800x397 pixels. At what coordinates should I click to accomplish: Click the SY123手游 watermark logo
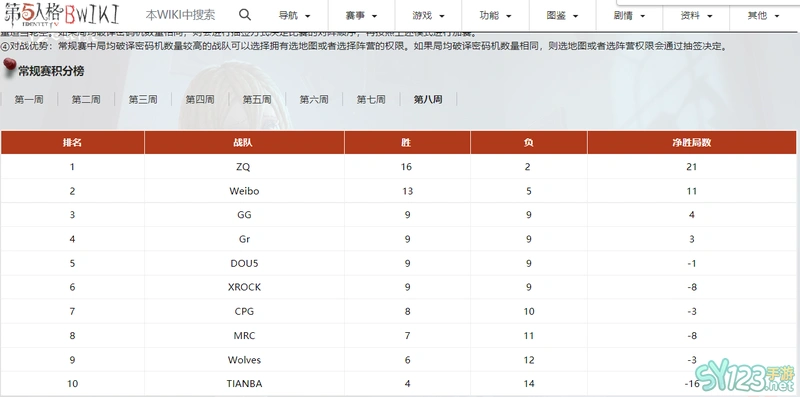click(x=744, y=378)
